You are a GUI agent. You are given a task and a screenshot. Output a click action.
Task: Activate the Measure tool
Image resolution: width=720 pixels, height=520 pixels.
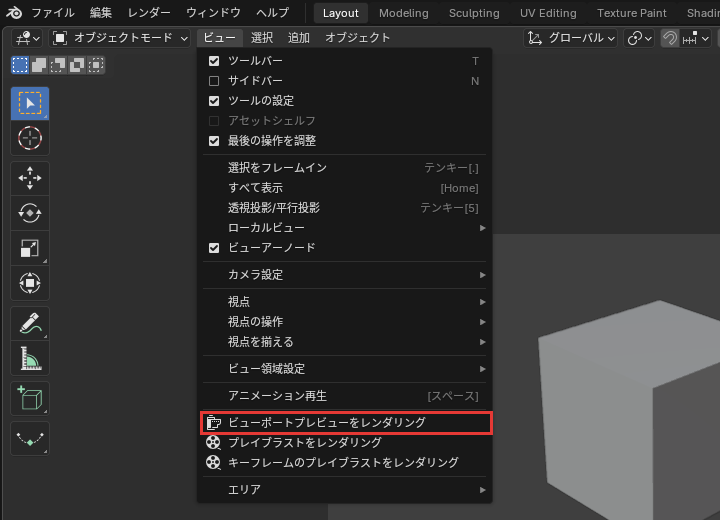tap(30, 358)
